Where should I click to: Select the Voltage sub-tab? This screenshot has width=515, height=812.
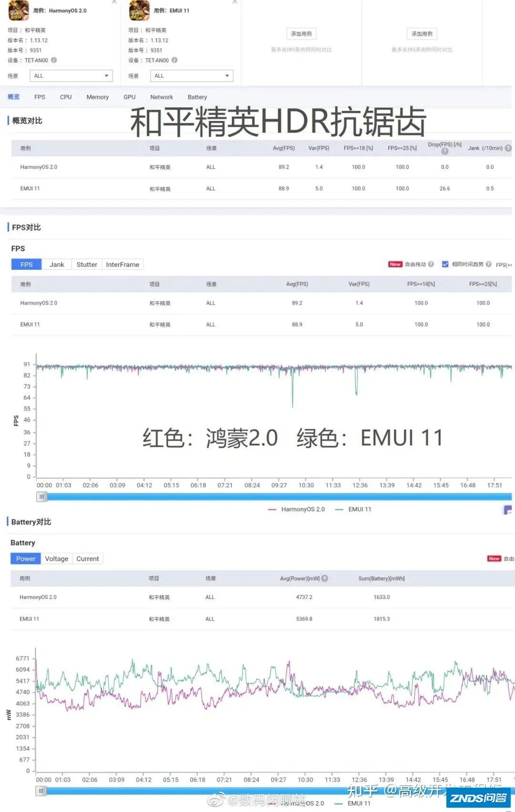(57, 558)
